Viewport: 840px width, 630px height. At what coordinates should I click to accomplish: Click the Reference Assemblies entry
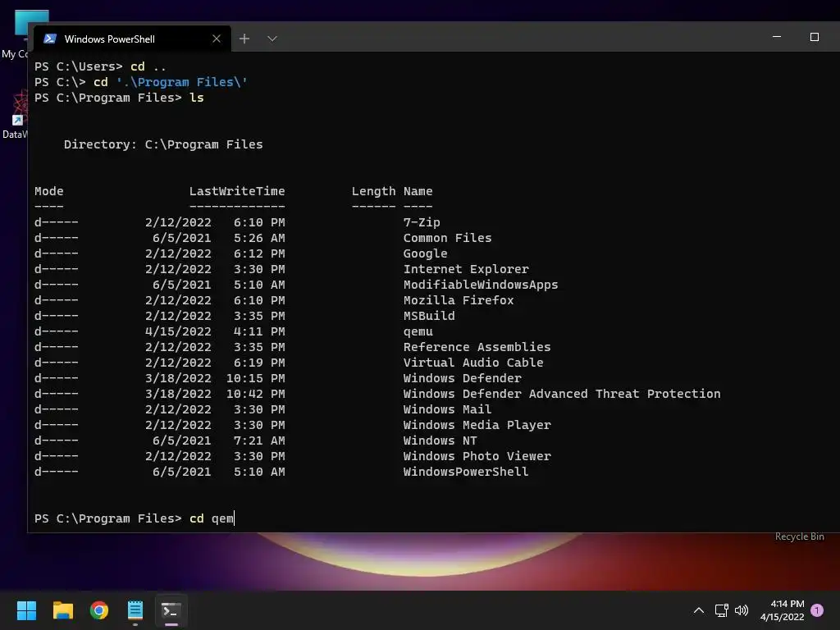click(477, 347)
